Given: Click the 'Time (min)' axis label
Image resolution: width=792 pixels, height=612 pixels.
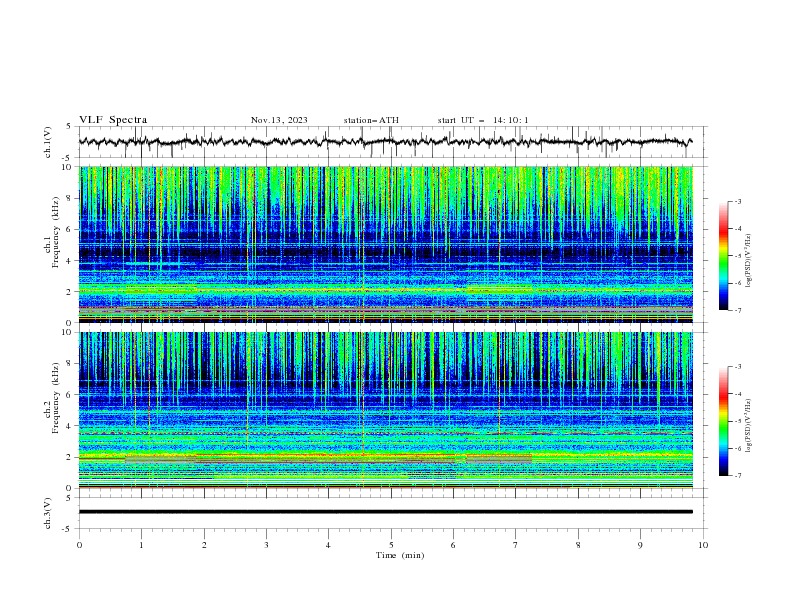Looking at the screenshot, I should click(x=400, y=555).
